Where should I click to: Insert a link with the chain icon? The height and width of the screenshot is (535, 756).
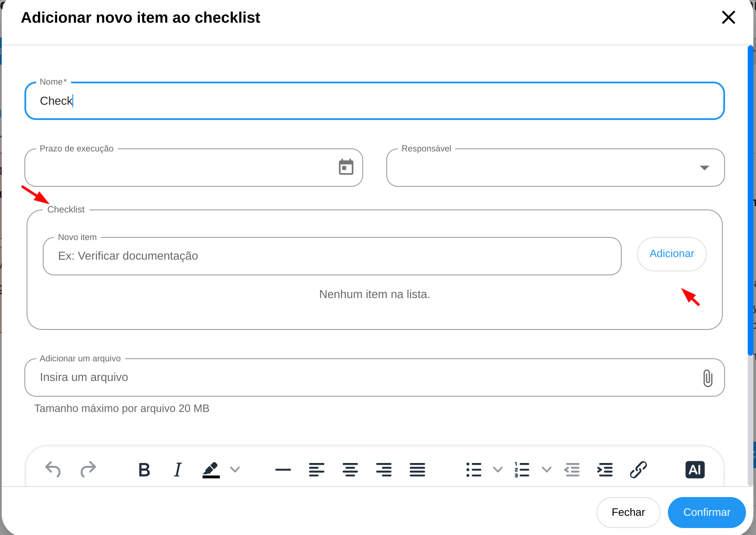click(638, 470)
